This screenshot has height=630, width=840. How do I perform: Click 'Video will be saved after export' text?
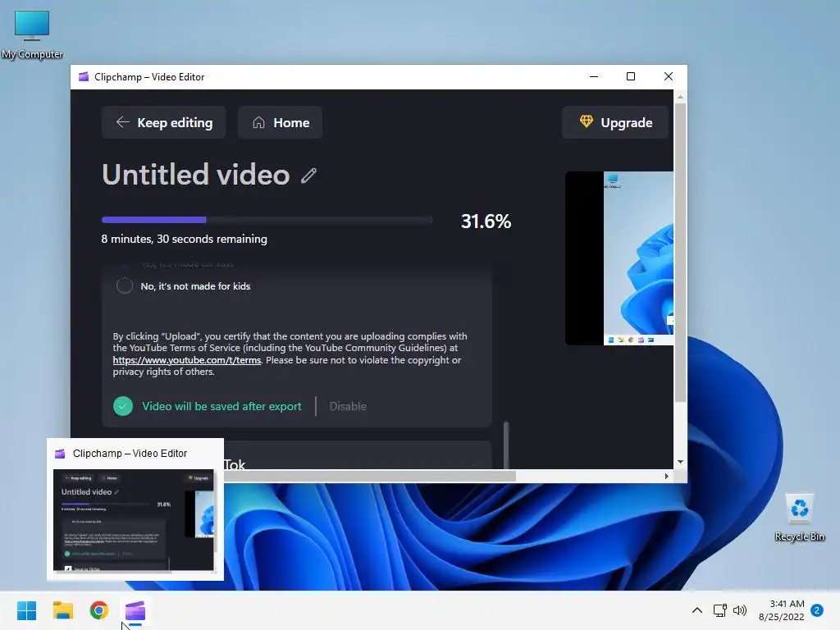coord(221,406)
